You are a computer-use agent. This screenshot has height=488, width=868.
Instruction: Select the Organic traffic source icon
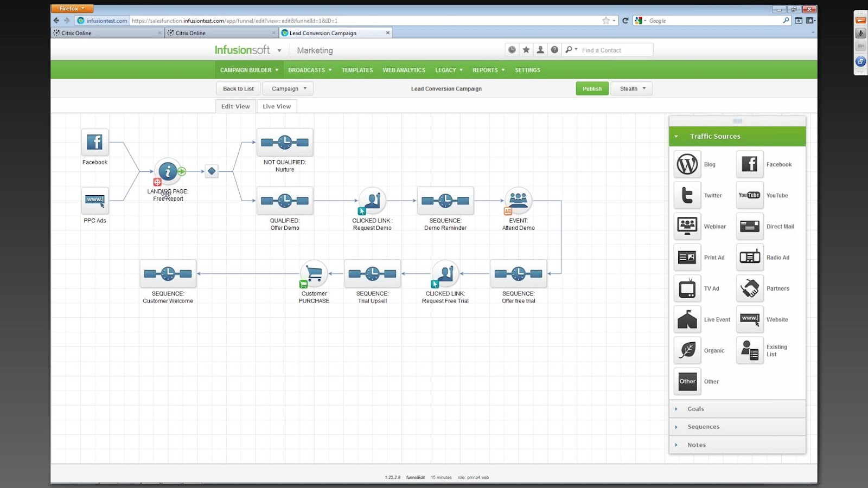(x=687, y=350)
